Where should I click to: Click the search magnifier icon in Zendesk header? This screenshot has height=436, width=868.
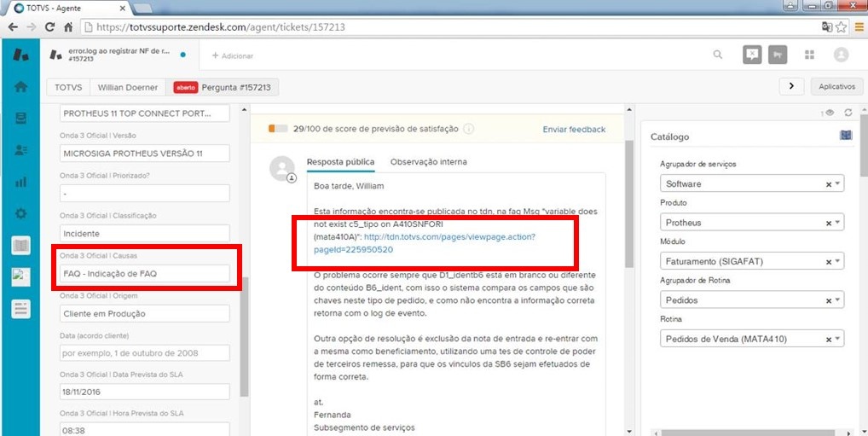click(717, 55)
